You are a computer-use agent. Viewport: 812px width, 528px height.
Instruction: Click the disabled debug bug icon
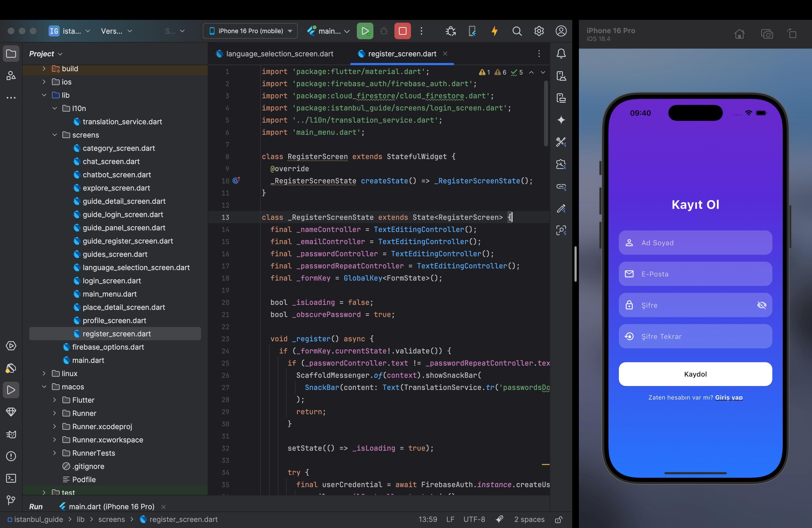click(x=383, y=31)
